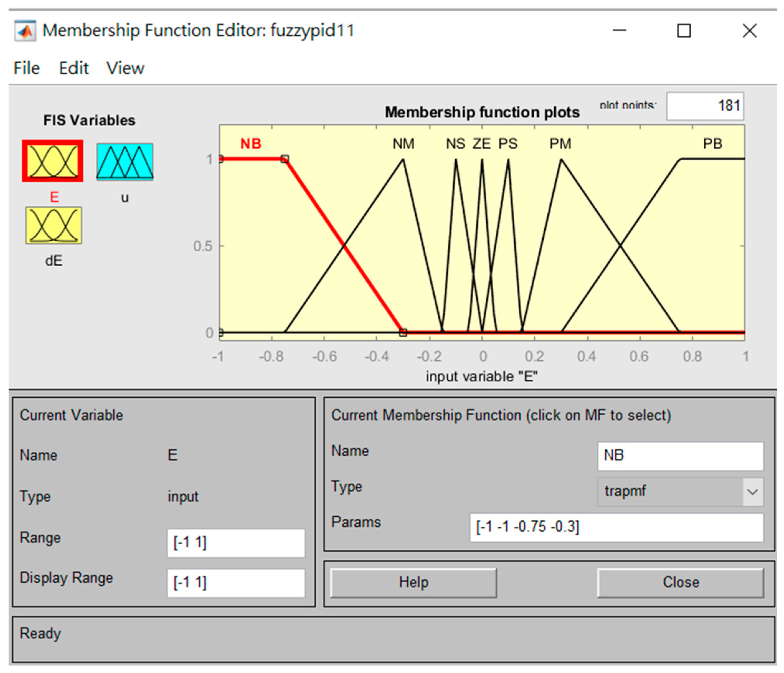Screen dimensions: 784x673
Task: Click the NB handle at -0.3 on axis
Action: (x=403, y=332)
